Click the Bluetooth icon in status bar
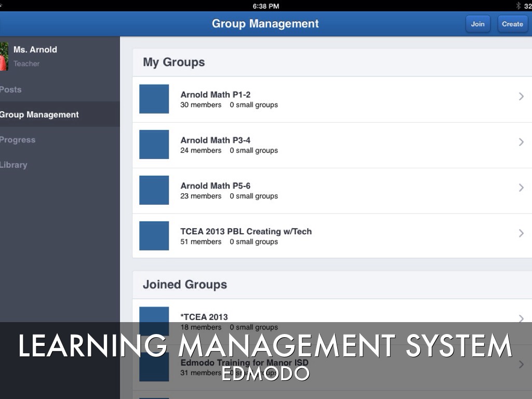This screenshot has width=532, height=399. 518,6
